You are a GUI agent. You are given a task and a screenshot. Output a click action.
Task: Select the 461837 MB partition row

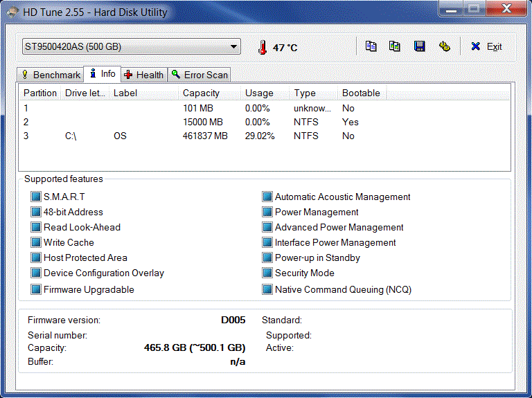click(265, 136)
